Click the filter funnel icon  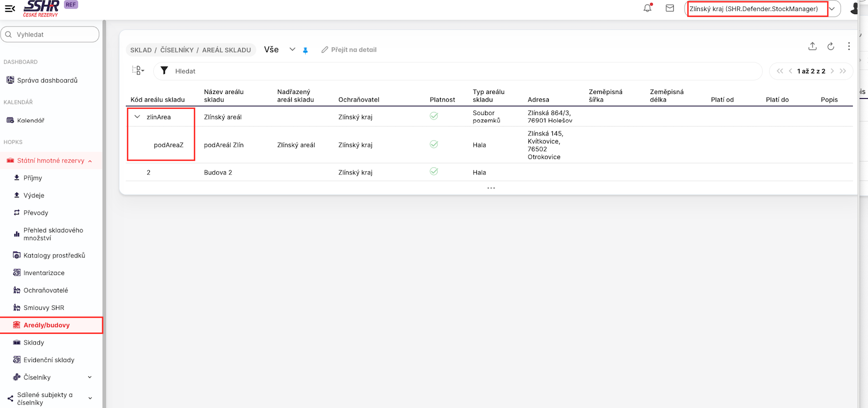164,70
